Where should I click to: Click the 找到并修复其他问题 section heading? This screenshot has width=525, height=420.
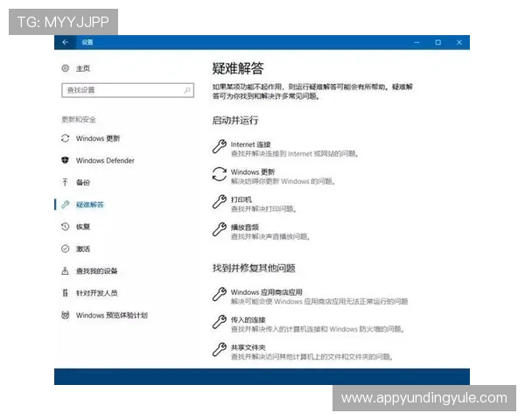click(x=254, y=268)
